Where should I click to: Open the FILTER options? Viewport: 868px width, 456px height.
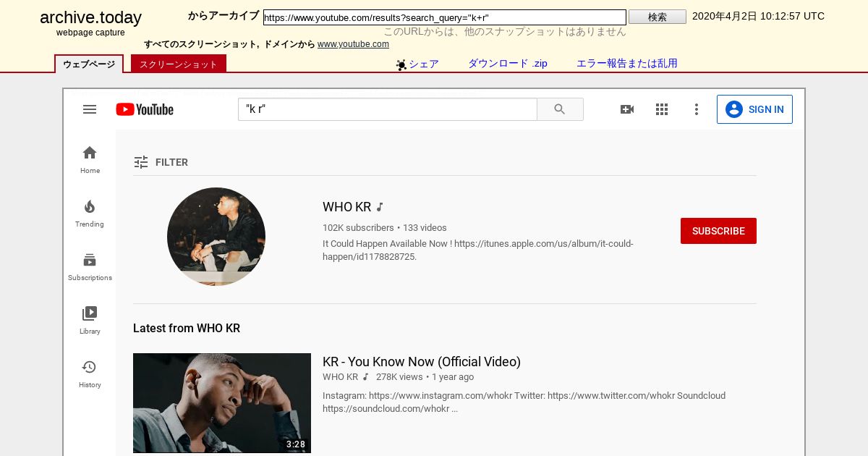pyautogui.click(x=161, y=162)
